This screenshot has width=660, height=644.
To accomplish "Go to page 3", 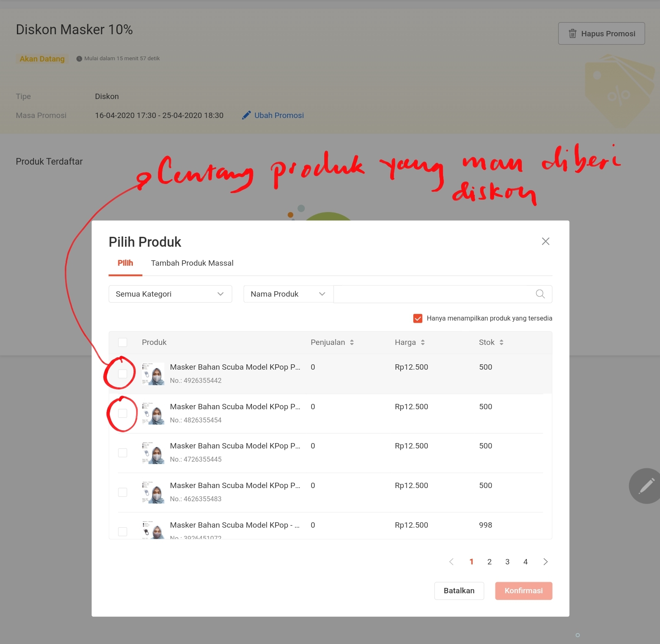I will point(507,561).
